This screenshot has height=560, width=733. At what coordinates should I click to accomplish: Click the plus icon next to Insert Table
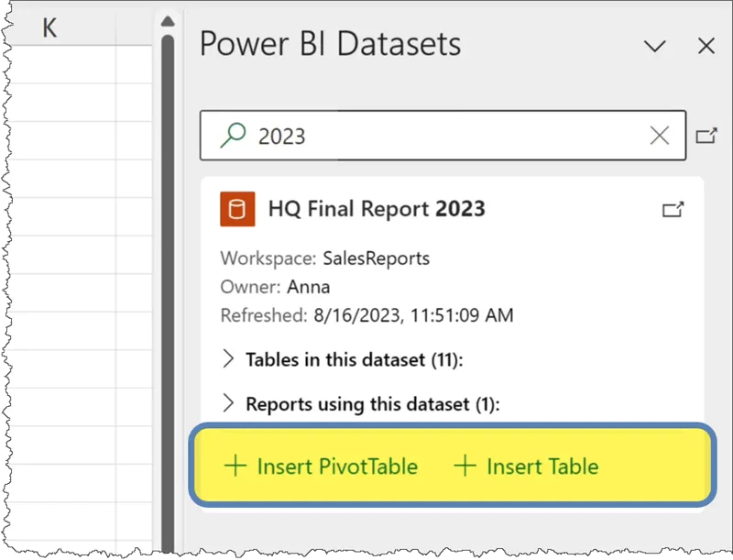pos(465,466)
